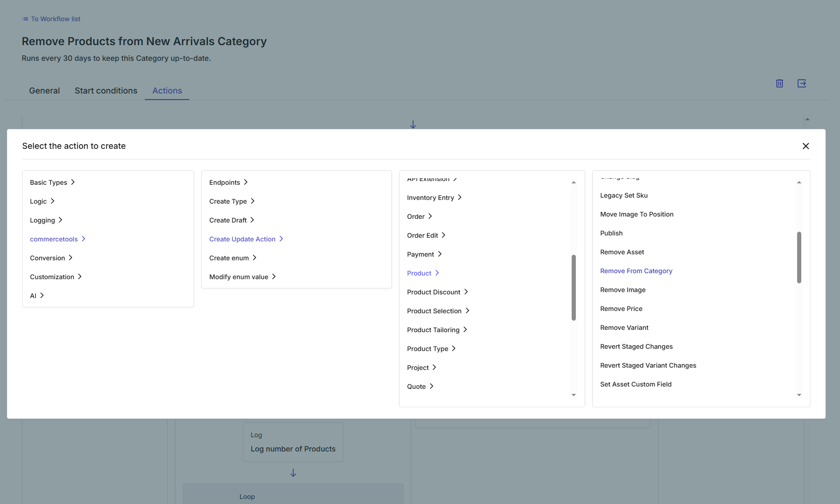Select the Remove From Category action
840x504 pixels.
point(636,271)
